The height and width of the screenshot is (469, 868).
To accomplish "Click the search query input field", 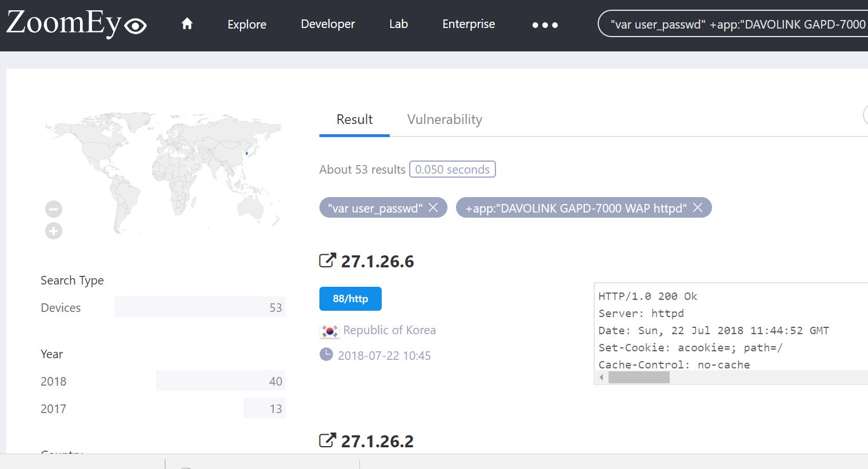I will pyautogui.click(x=737, y=24).
